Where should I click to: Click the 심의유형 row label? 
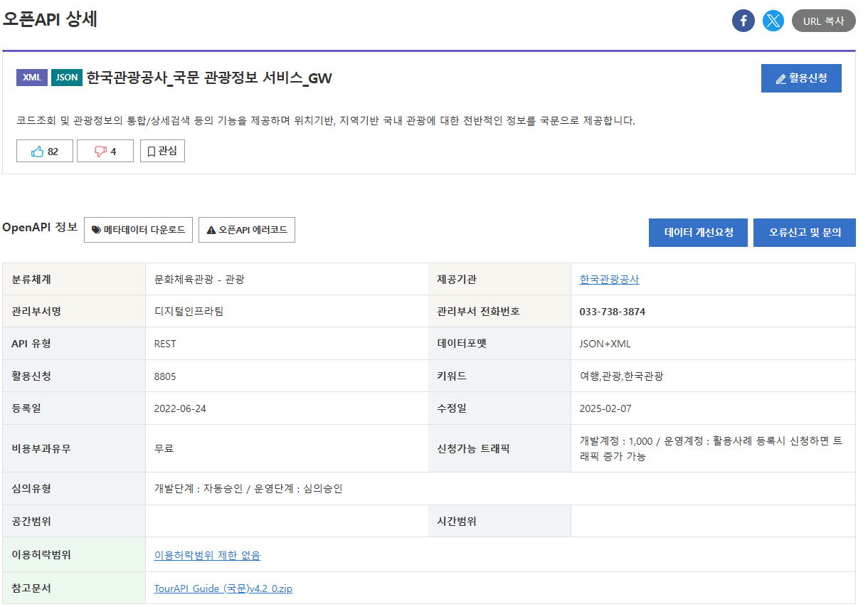pos(31,489)
